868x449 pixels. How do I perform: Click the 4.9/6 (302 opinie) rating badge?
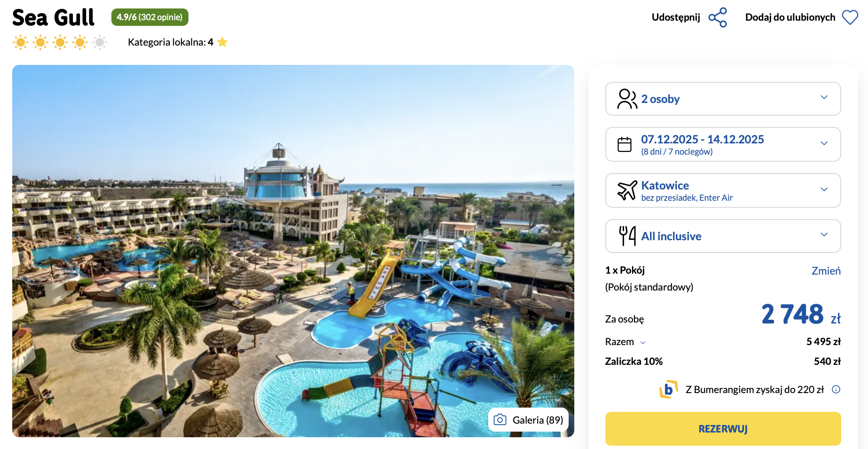pos(149,17)
